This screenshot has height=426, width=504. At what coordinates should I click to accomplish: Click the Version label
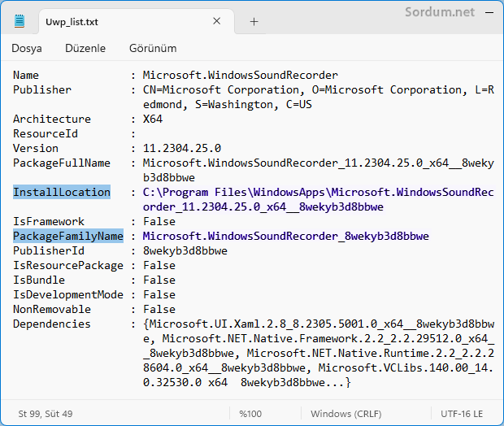[36, 148]
